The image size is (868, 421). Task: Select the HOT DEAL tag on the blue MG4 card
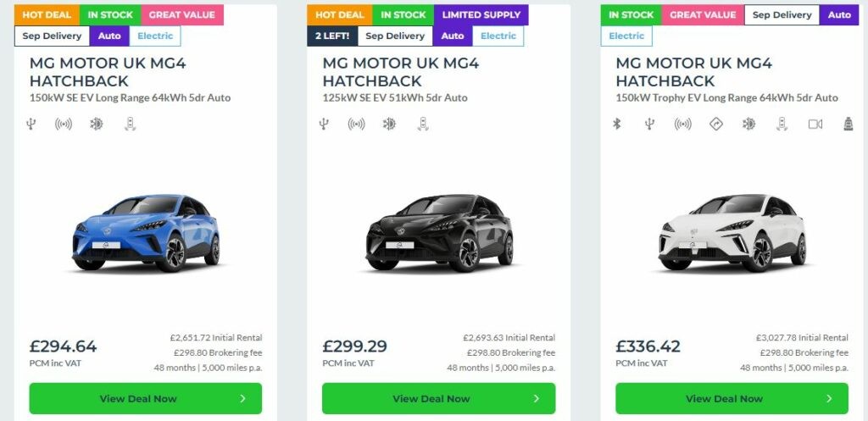[x=47, y=14]
